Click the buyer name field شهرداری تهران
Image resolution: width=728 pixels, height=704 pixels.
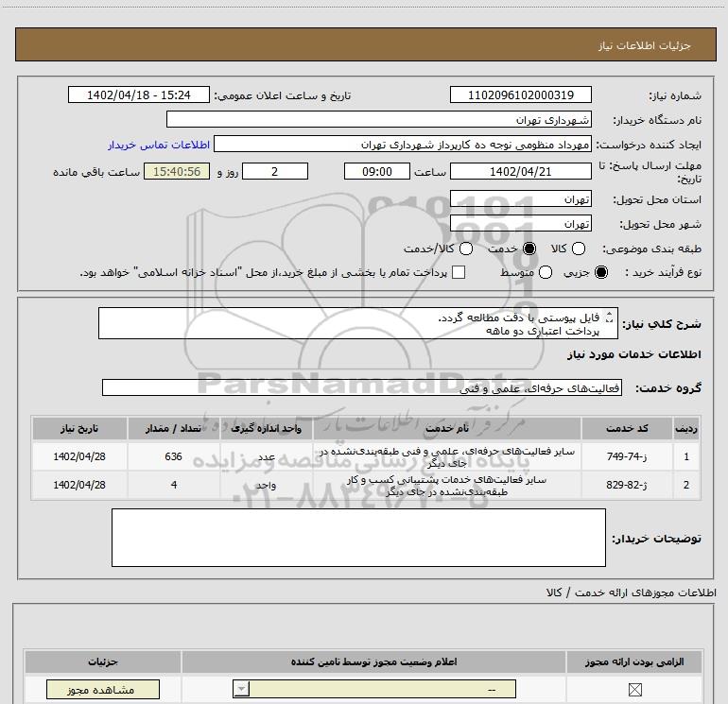[x=379, y=119]
